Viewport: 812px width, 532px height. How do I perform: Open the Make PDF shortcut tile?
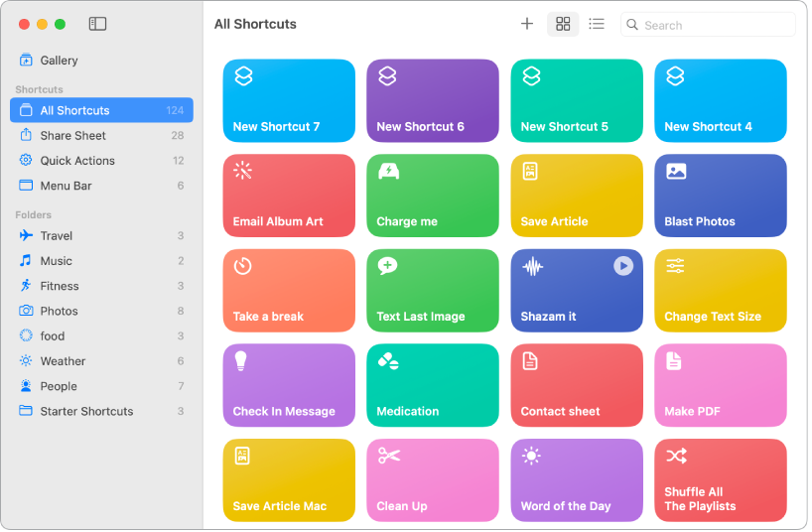[x=720, y=384]
